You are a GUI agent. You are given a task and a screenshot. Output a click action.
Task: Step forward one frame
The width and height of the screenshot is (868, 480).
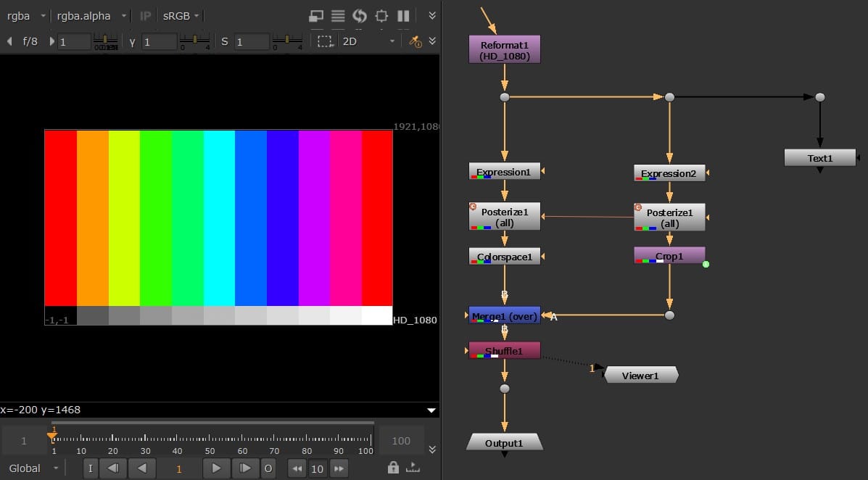coord(244,468)
